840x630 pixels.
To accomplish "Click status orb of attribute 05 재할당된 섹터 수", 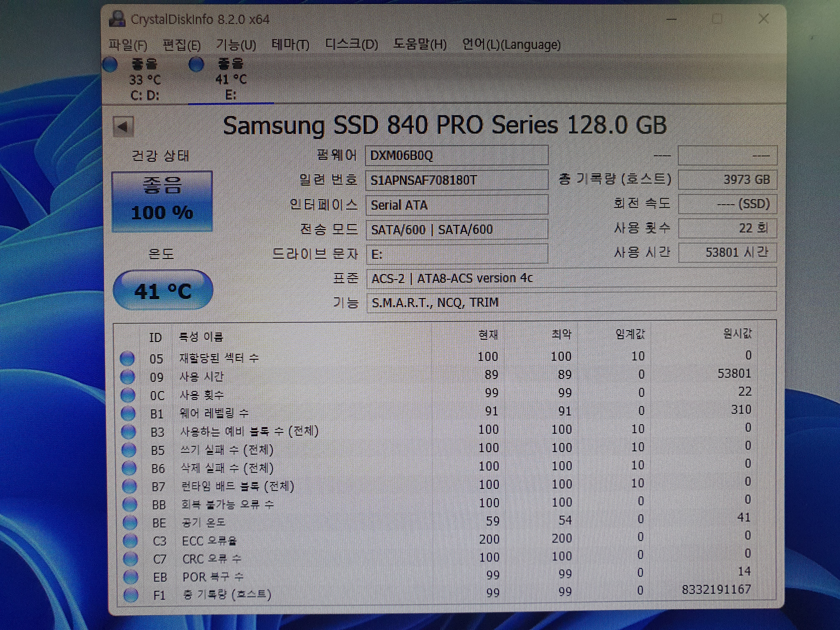I will (127, 359).
